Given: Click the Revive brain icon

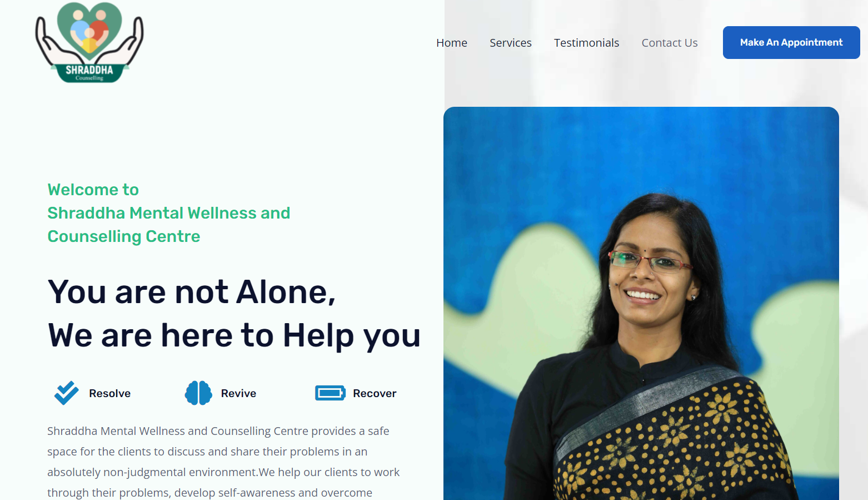Looking at the screenshot, I should [x=198, y=393].
